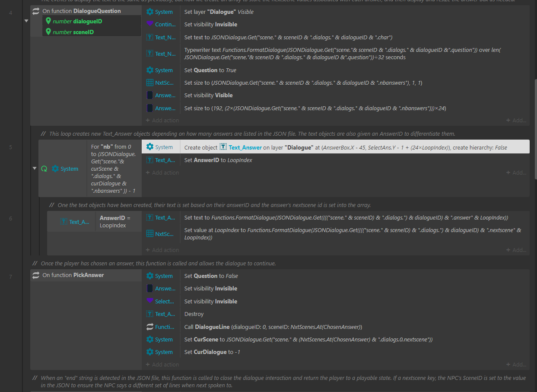The image size is (537, 392).
Task: Click Answe... icon for Set visibility Visible
Action: point(150,95)
